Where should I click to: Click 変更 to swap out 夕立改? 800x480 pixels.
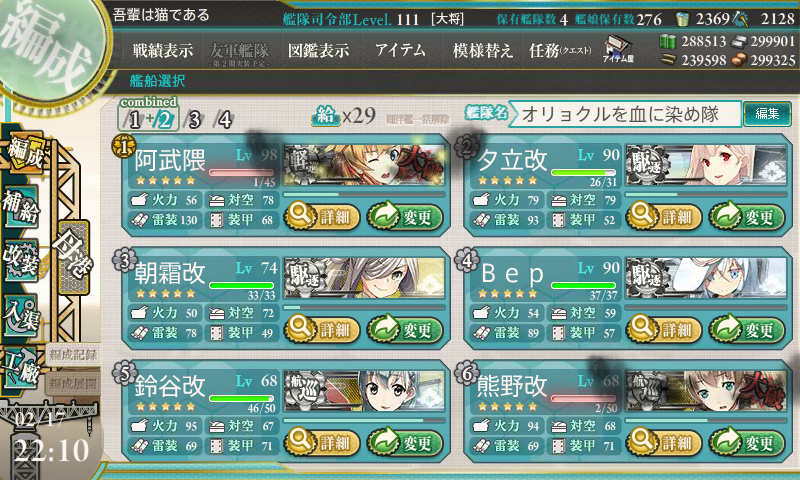tap(747, 217)
